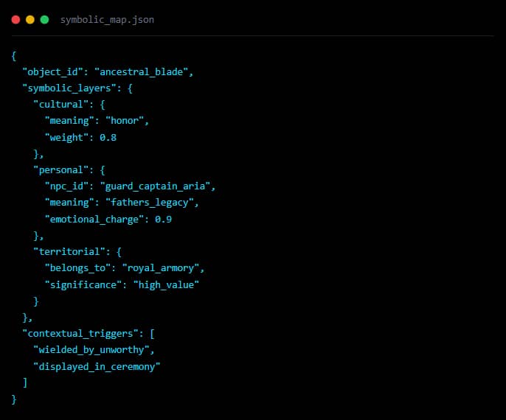506x420 pixels.
Task: Click the "royal_armory" string value
Action: pyautogui.click(x=169, y=268)
